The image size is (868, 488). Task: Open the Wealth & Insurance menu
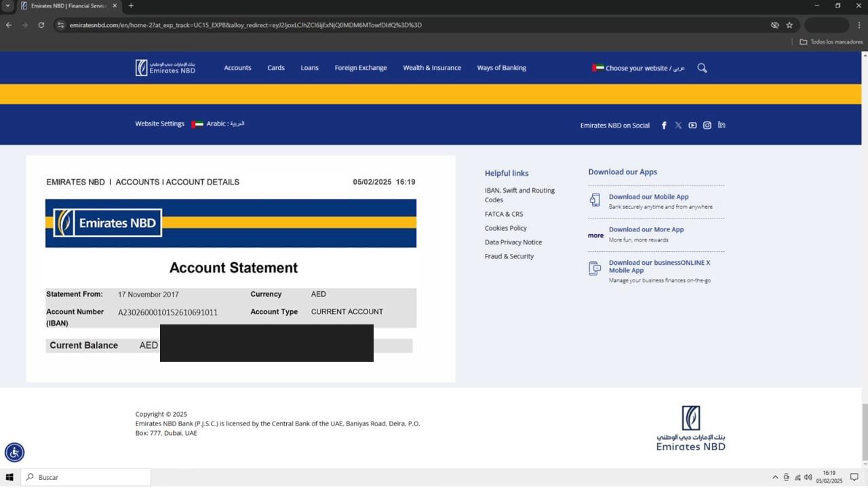tap(432, 68)
